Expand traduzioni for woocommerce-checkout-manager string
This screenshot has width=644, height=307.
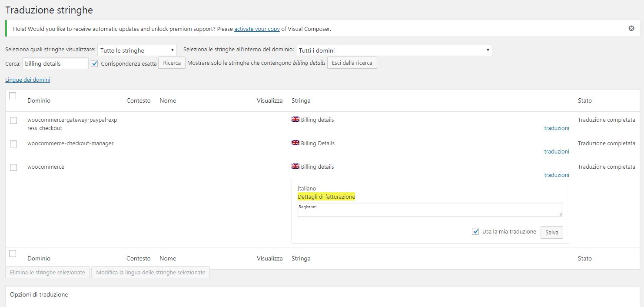[x=556, y=151]
